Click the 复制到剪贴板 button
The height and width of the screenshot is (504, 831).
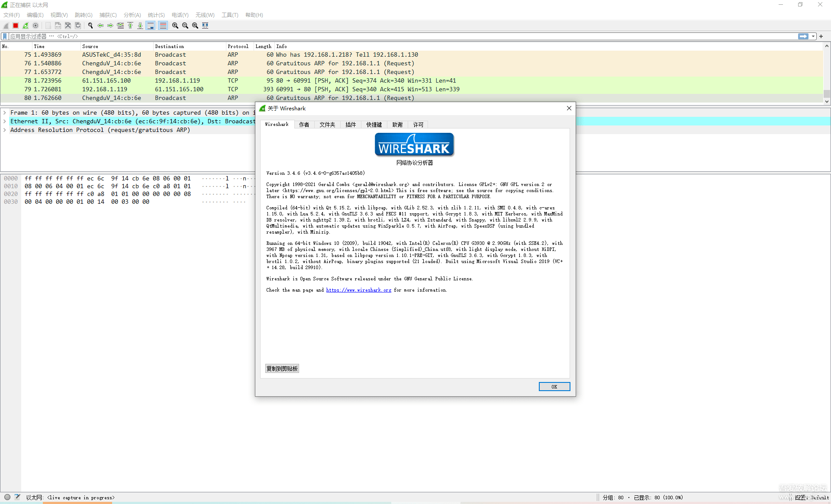[282, 369]
